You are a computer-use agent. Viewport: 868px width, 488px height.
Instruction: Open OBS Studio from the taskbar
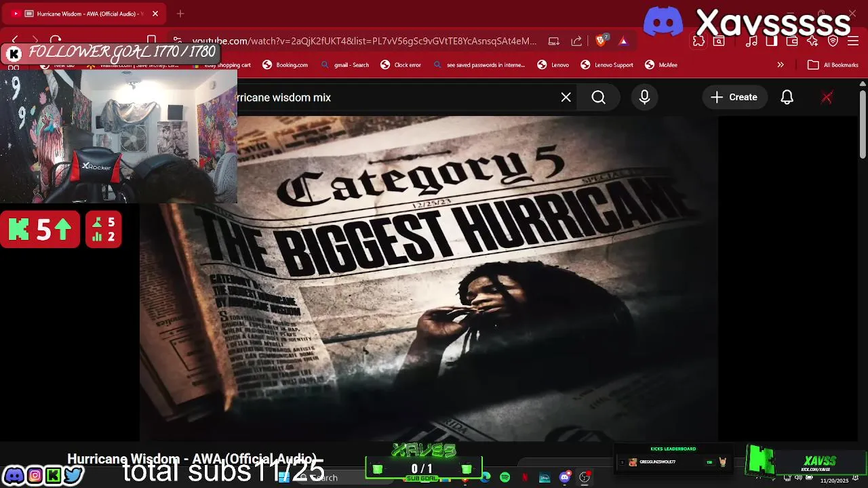pyautogui.click(x=585, y=478)
